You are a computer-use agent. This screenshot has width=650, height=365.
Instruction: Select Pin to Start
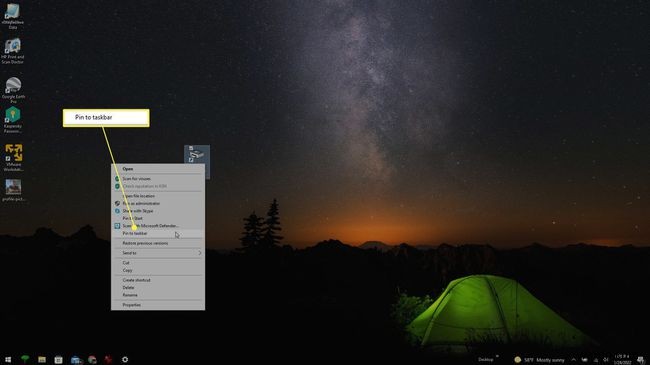click(158, 218)
